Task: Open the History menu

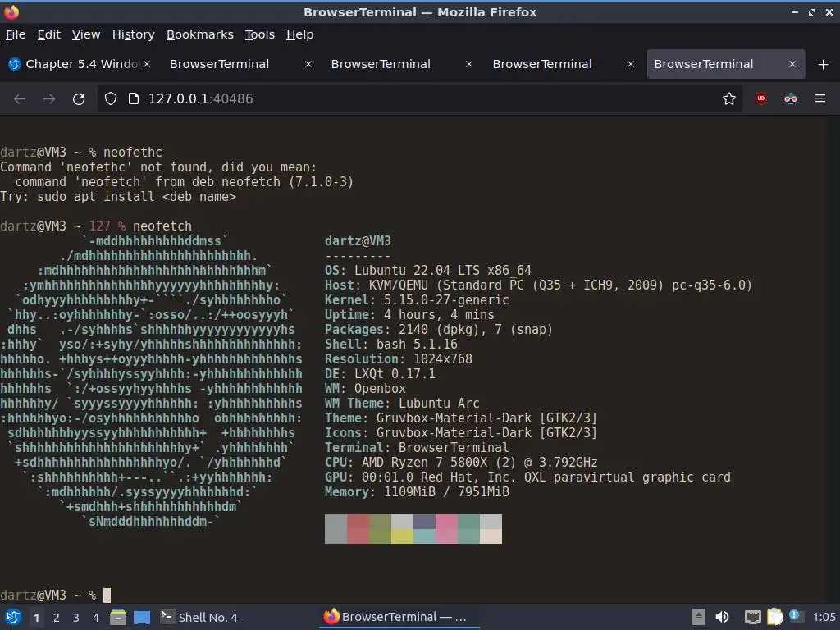Action: point(134,34)
